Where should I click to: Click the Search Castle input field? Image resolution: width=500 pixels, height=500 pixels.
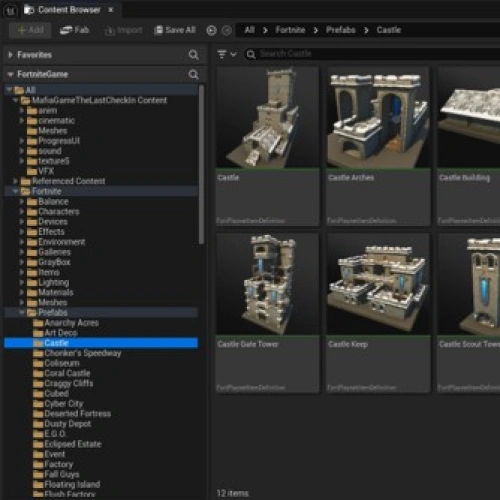click(373, 54)
